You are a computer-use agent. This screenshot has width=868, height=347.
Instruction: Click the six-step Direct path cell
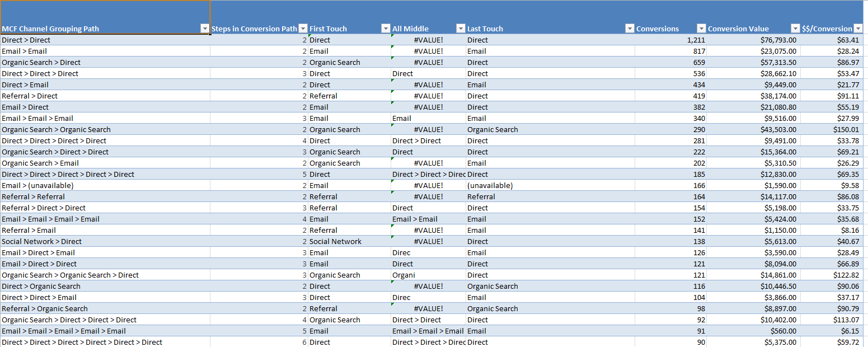pyautogui.click(x=105, y=342)
